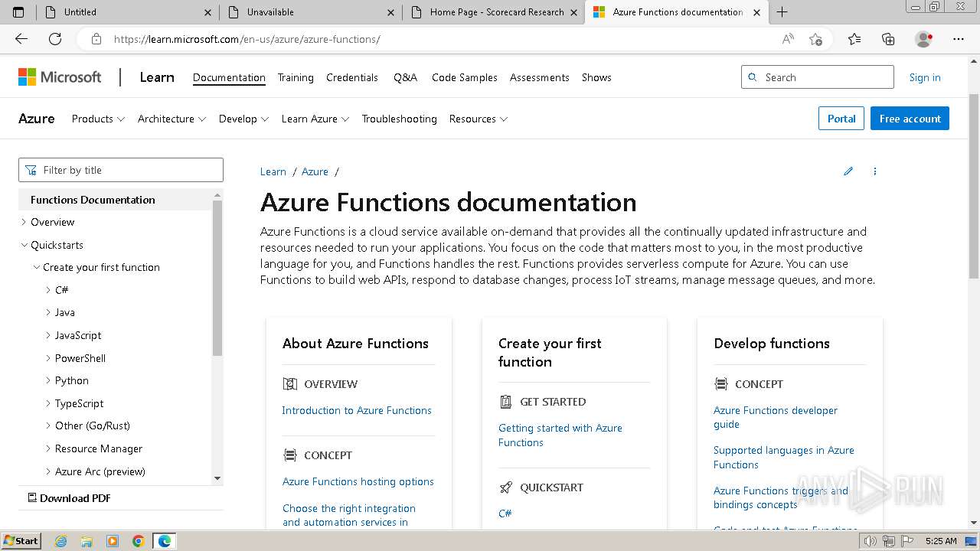The height and width of the screenshot is (551, 980).
Task: Open the Favorites list icon
Action: point(854,39)
